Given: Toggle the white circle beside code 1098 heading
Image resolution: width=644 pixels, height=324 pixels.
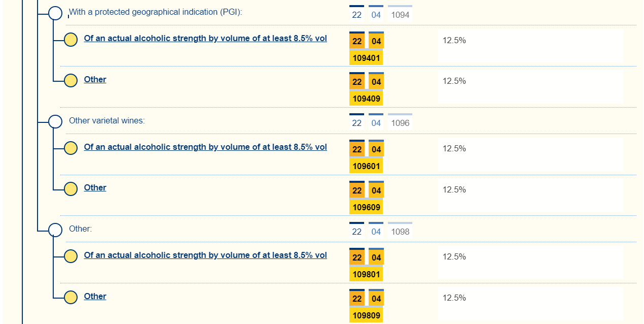Looking at the screenshot, I should 55,230.
